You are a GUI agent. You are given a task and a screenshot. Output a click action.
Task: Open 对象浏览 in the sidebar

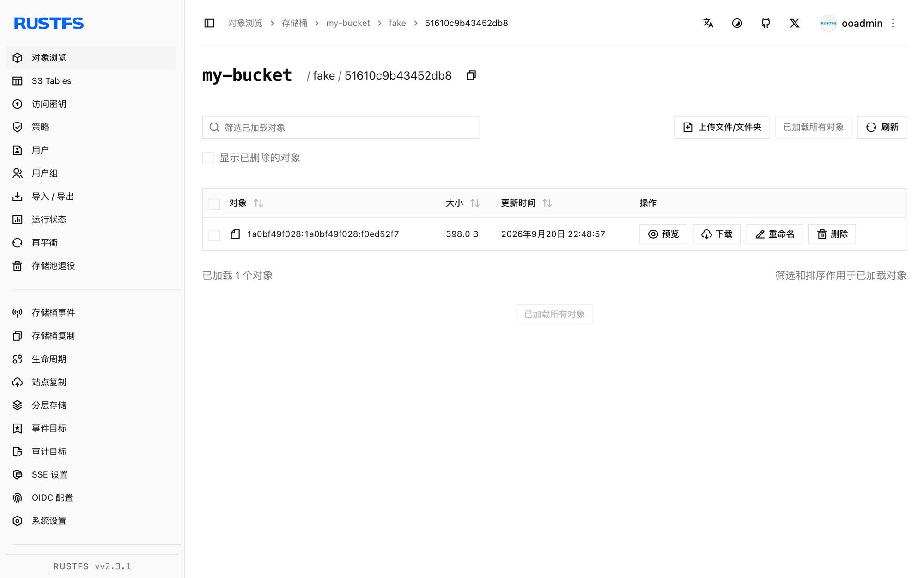[x=91, y=58]
